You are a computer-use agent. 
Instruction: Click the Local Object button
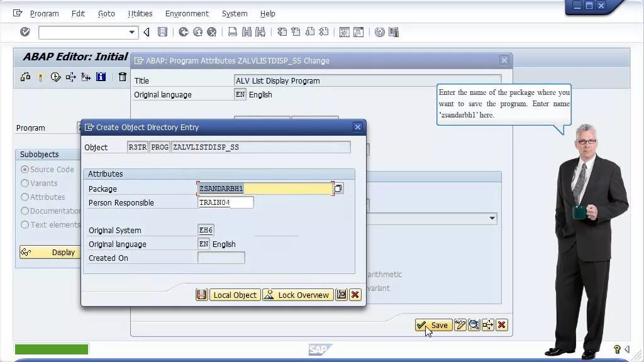coord(235,295)
